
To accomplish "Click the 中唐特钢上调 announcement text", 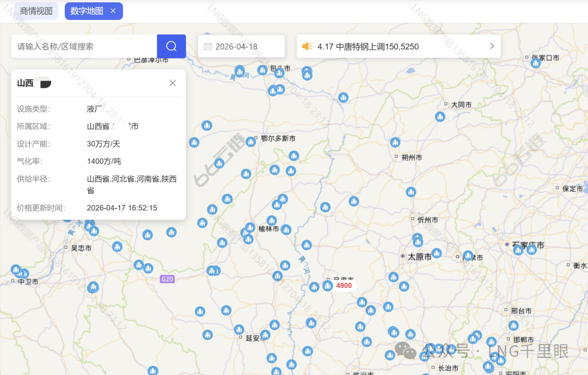I will tap(368, 47).
